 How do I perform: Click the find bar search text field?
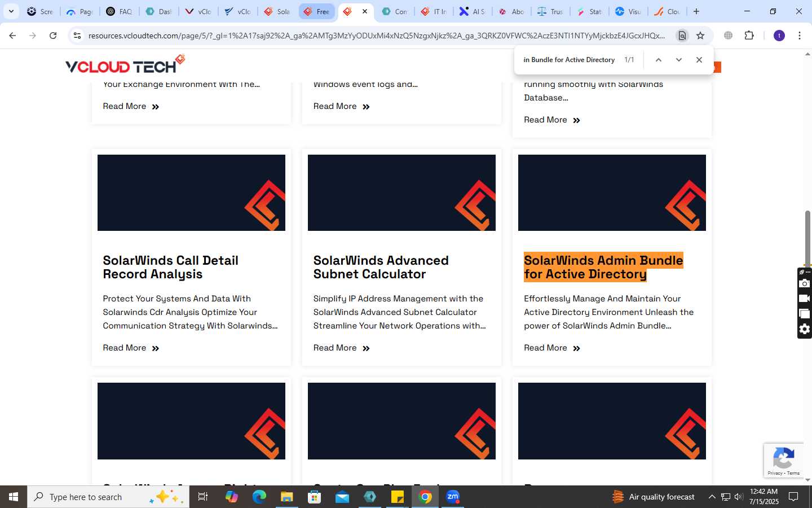(570, 60)
